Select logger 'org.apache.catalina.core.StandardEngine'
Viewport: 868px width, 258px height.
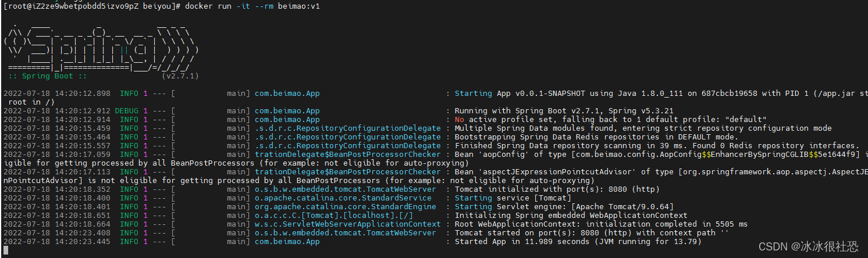(x=345, y=207)
